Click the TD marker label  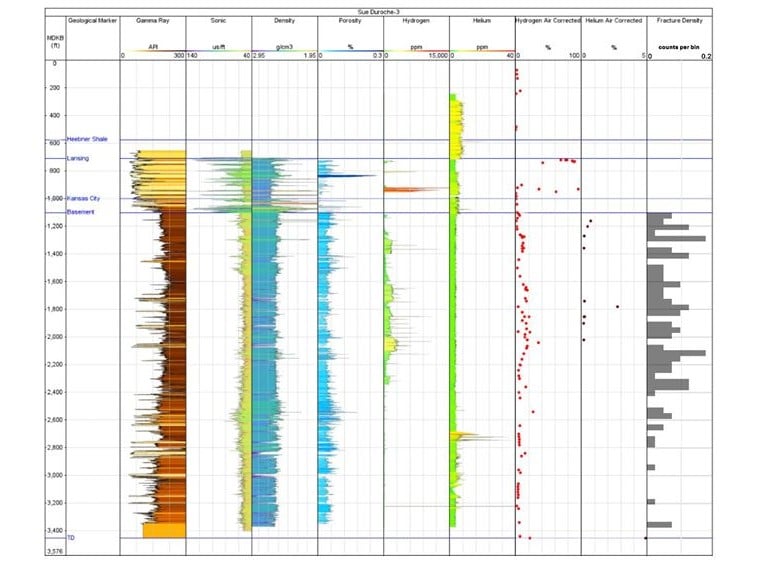[70, 538]
